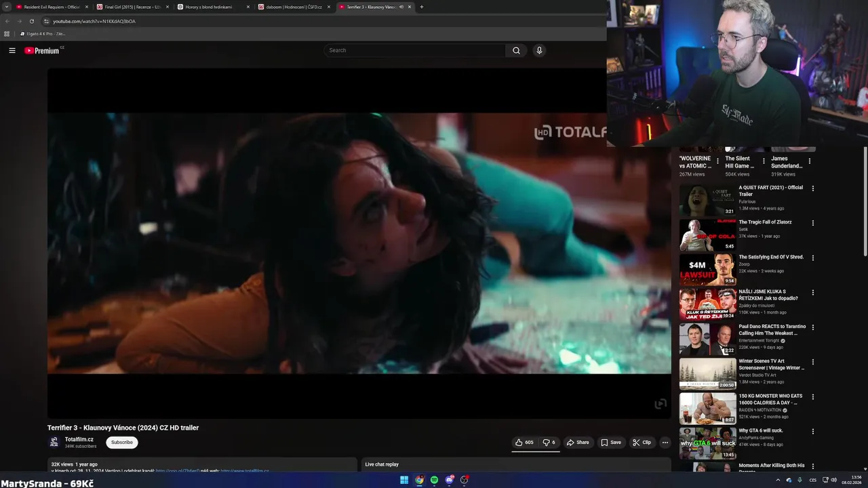
Task: Save the video to a playlist
Action: pyautogui.click(x=611, y=443)
